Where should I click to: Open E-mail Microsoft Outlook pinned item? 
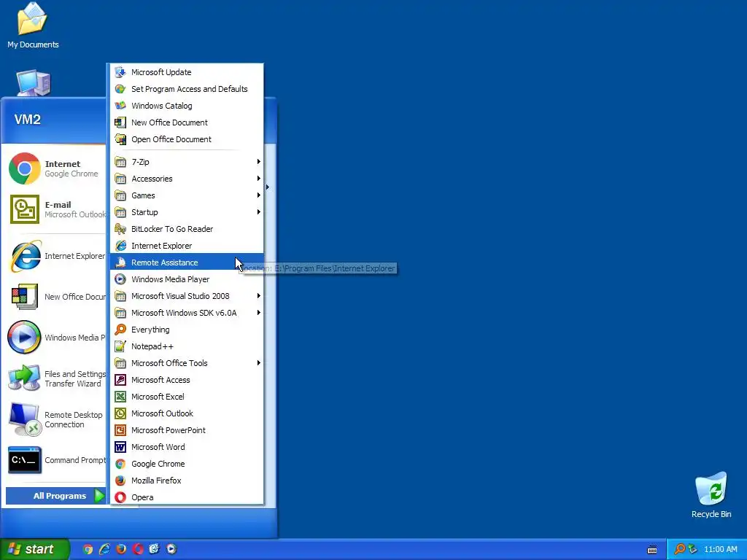pos(55,209)
